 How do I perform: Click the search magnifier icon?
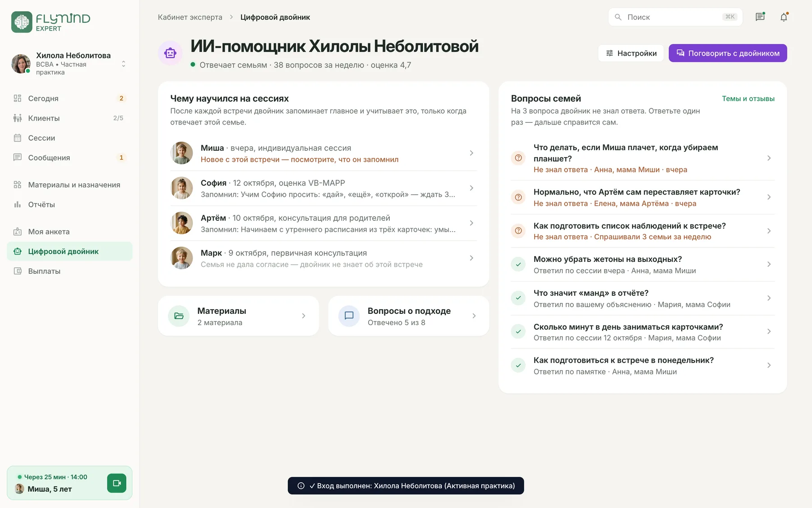pyautogui.click(x=618, y=17)
